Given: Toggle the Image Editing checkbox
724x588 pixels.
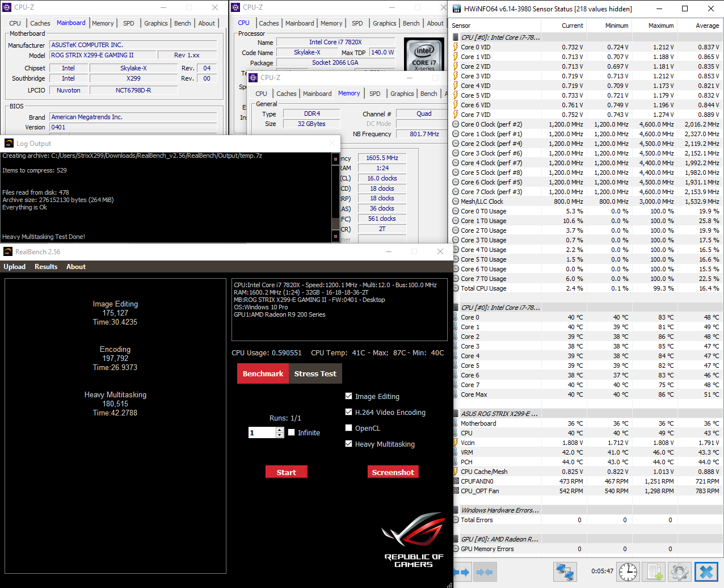Looking at the screenshot, I should click(x=349, y=396).
